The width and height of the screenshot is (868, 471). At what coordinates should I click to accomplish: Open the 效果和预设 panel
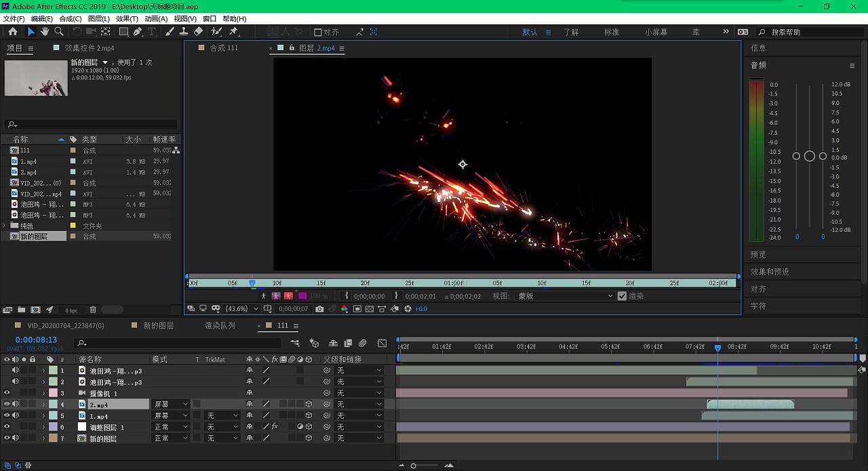coord(770,272)
